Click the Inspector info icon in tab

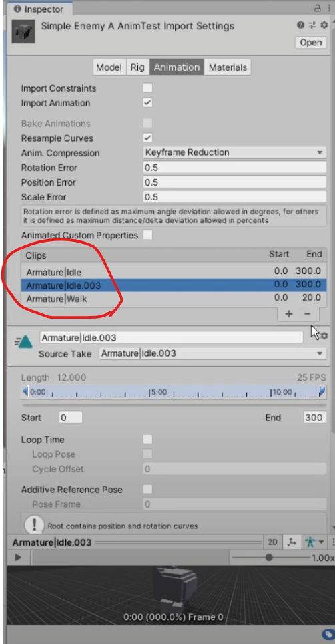tap(17, 9)
